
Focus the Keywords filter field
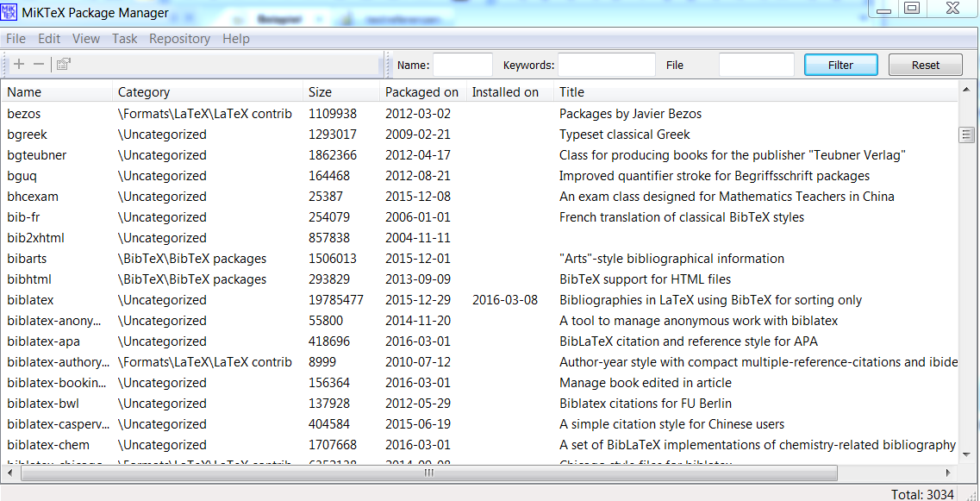[x=607, y=65]
